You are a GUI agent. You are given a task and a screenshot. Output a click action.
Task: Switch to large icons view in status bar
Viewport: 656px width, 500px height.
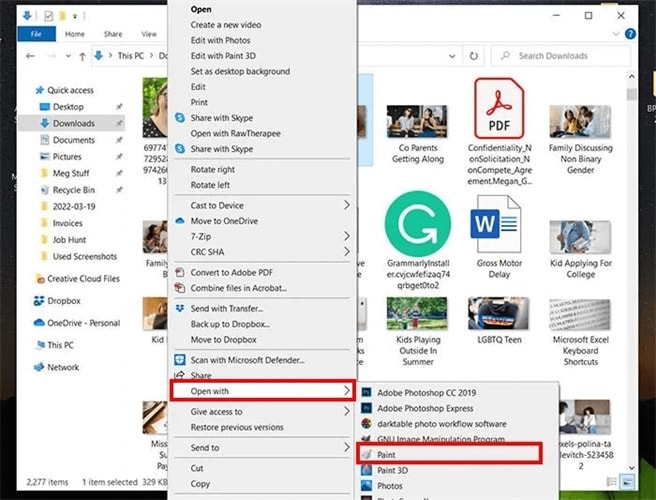(627, 482)
